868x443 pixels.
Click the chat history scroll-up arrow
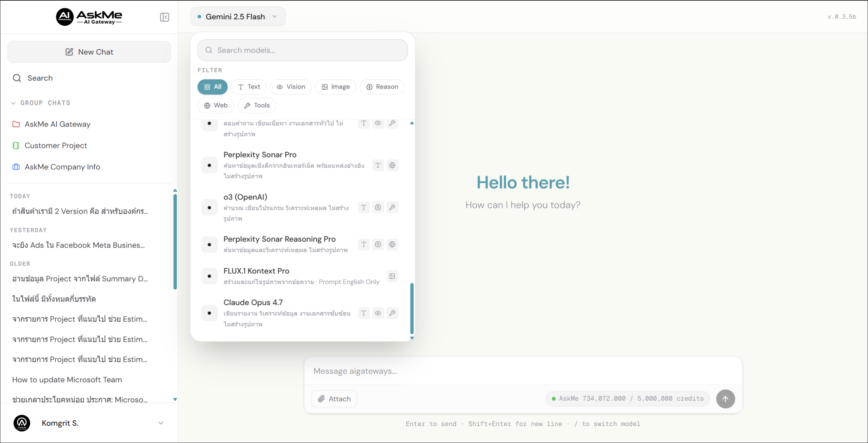click(175, 190)
